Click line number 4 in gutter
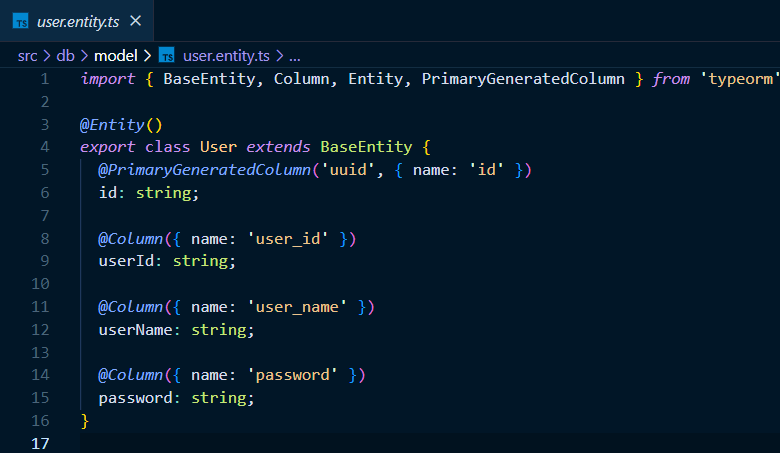The height and width of the screenshot is (453, 780). (x=45, y=147)
